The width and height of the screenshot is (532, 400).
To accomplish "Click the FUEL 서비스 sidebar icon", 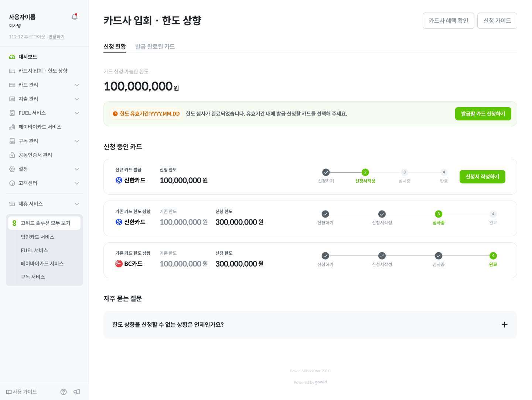I will 12,113.
